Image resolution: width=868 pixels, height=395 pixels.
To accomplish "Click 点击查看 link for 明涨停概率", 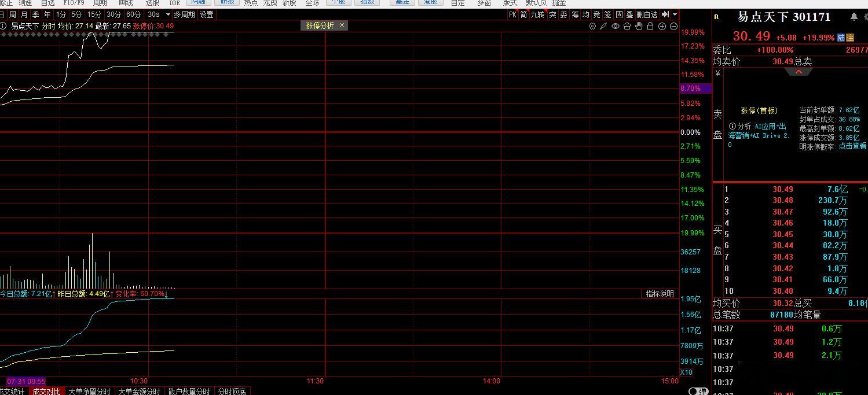I will [852, 146].
